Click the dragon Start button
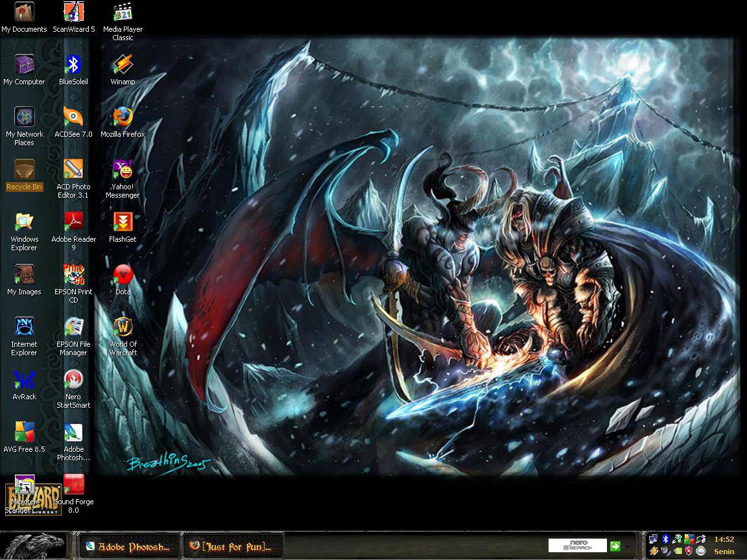 pos(33,546)
